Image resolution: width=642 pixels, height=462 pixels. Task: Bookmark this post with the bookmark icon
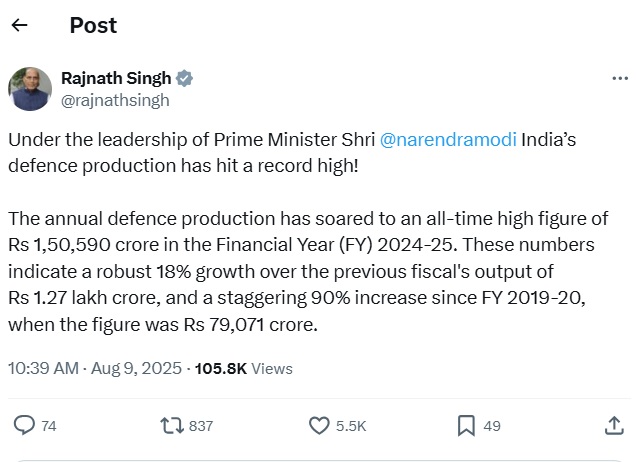click(x=466, y=426)
